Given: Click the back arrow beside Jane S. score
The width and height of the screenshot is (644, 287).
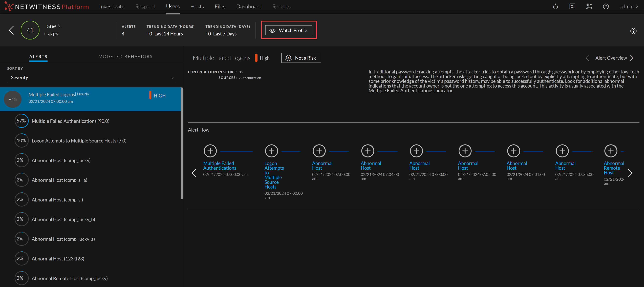Looking at the screenshot, I should click(x=11, y=30).
